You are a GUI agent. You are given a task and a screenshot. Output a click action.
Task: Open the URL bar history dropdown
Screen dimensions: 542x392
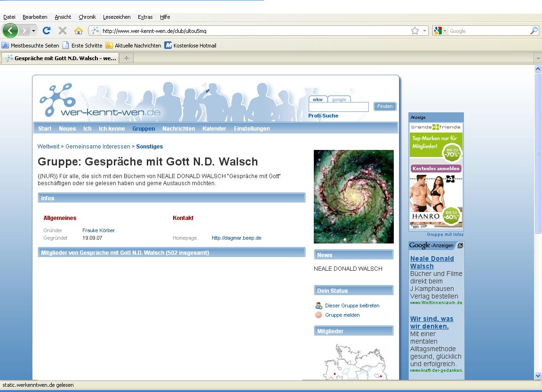[425, 31]
